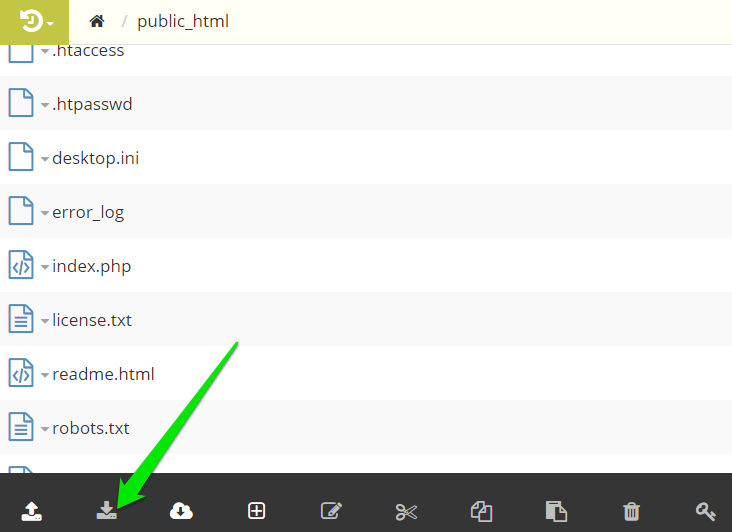Screen dimensions: 732x532
Task: Click the trash delete icon
Action: point(631,511)
